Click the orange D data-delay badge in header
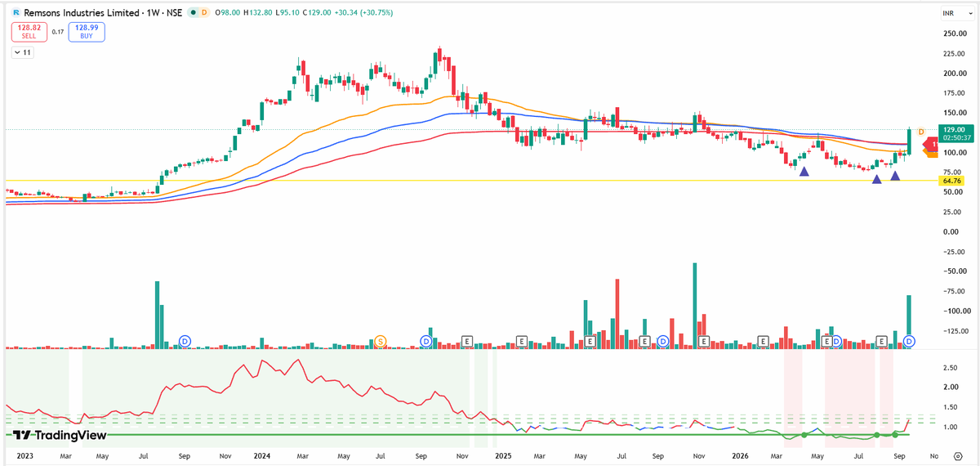Viewport: 980px width, 466px height. coord(203,14)
